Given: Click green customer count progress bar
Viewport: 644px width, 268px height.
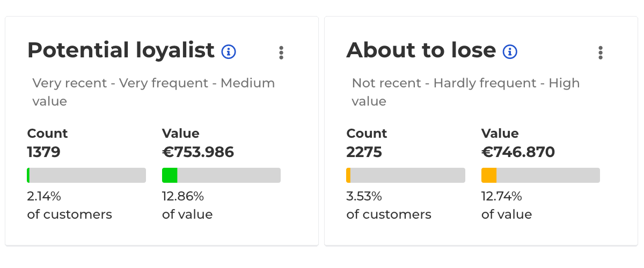Looking at the screenshot, I should (x=86, y=175).
